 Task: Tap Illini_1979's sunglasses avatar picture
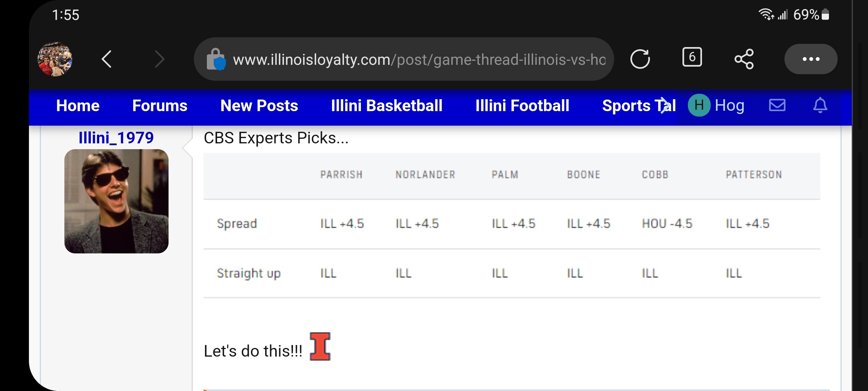click(116, 201)
